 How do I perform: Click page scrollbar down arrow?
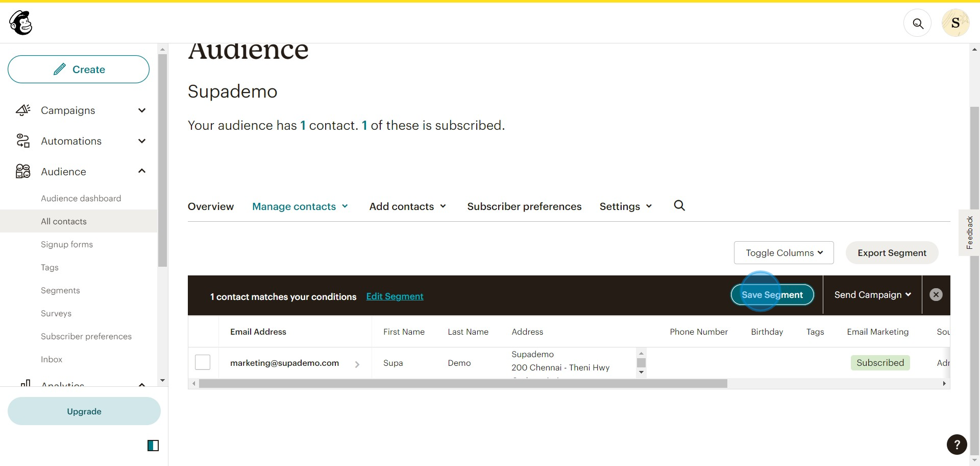(974, 461)
